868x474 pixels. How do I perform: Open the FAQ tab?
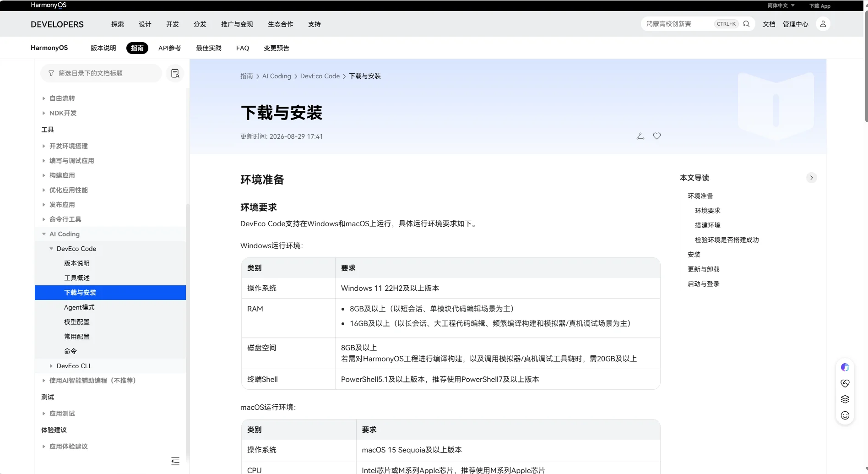tap(243, 48)
